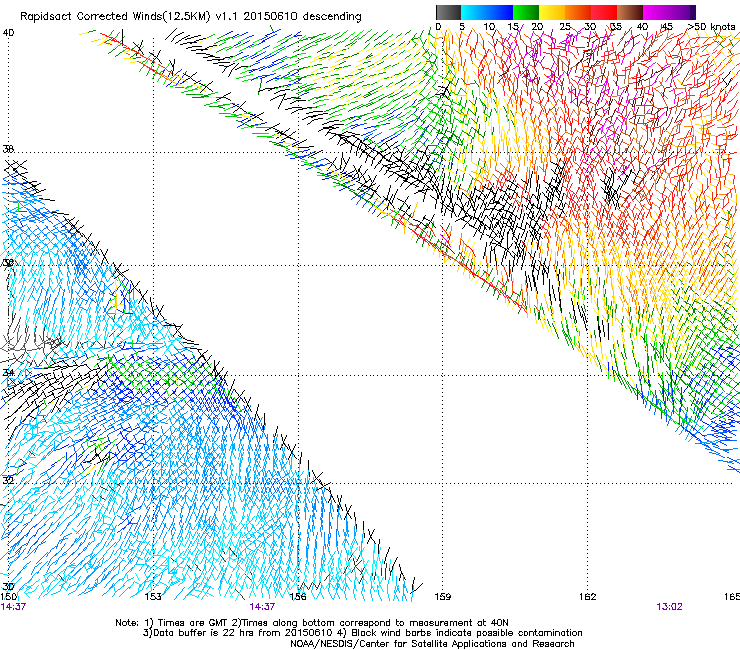Pick the gray 0-5 knots legend segment
Viewport: 740px width, 650px height.
448,12
